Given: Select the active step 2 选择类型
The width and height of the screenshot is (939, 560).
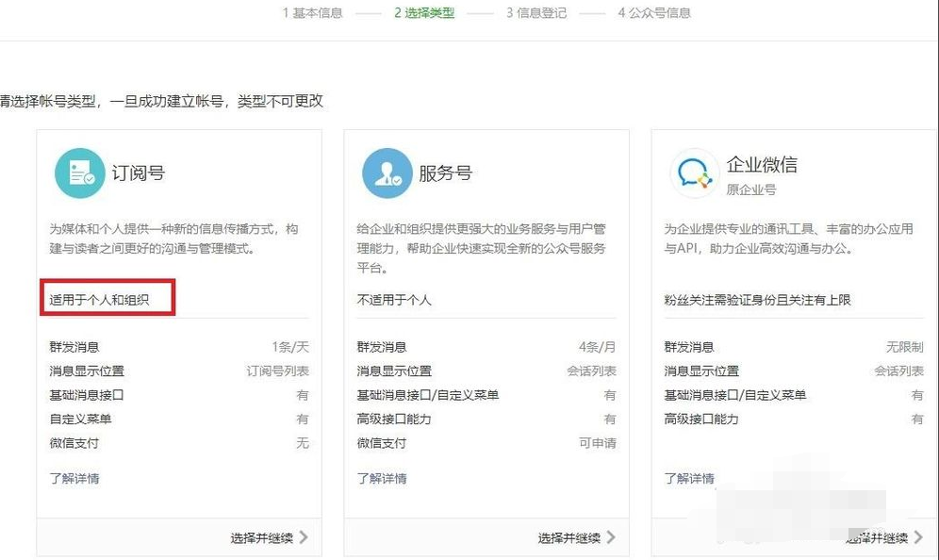Looking at the screenshot, I should [424, 13].
